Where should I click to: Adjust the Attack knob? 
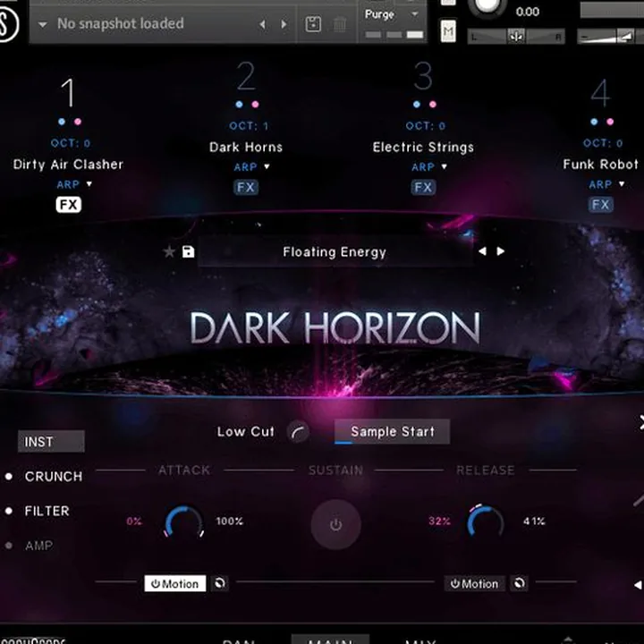pyautogui.click(x=184, y=521)
